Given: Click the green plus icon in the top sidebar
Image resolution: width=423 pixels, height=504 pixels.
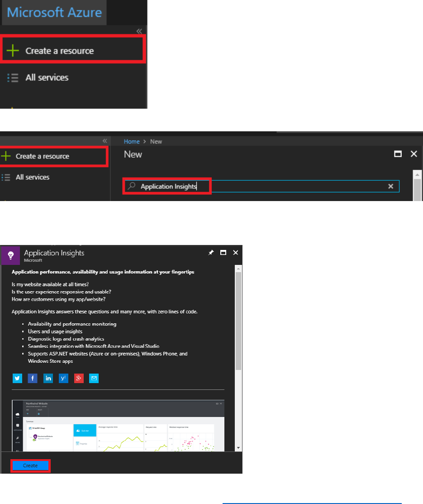Looking at the screenshot, I should tap(13, 51).
